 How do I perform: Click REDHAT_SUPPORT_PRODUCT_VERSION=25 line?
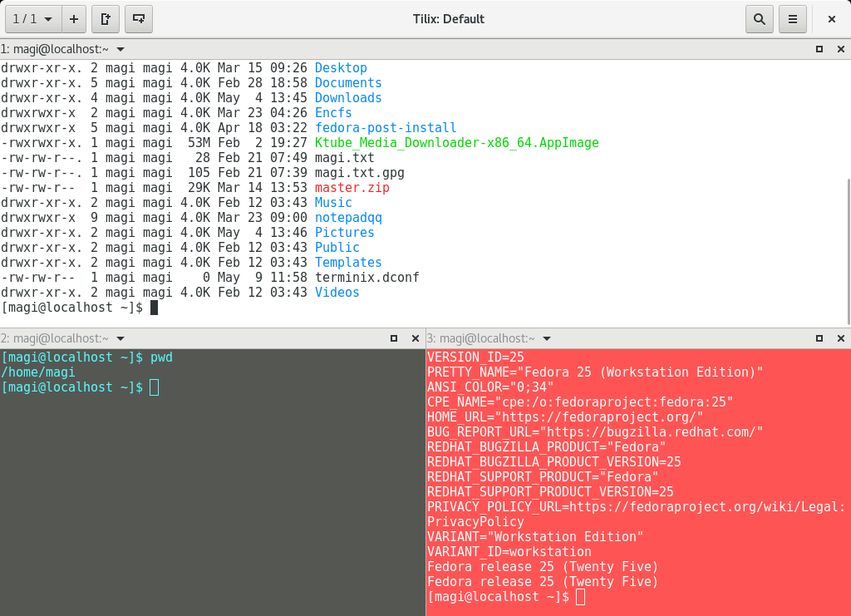(550, 491)
